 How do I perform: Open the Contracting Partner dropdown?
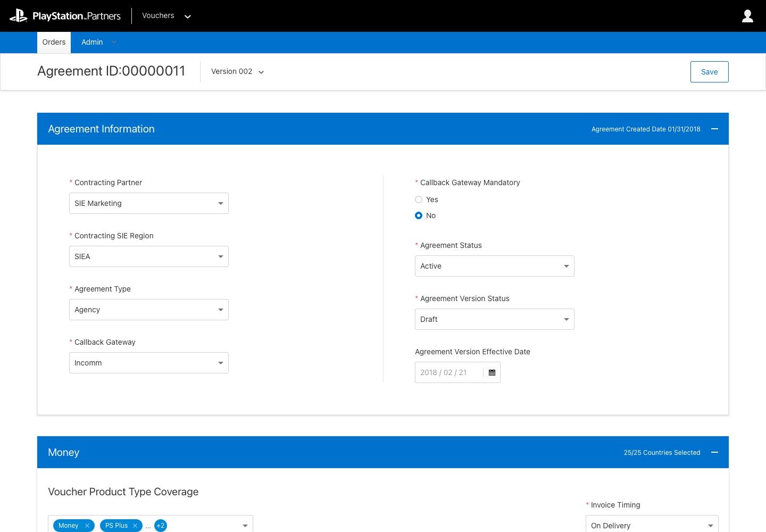click(x=149, y=203)
